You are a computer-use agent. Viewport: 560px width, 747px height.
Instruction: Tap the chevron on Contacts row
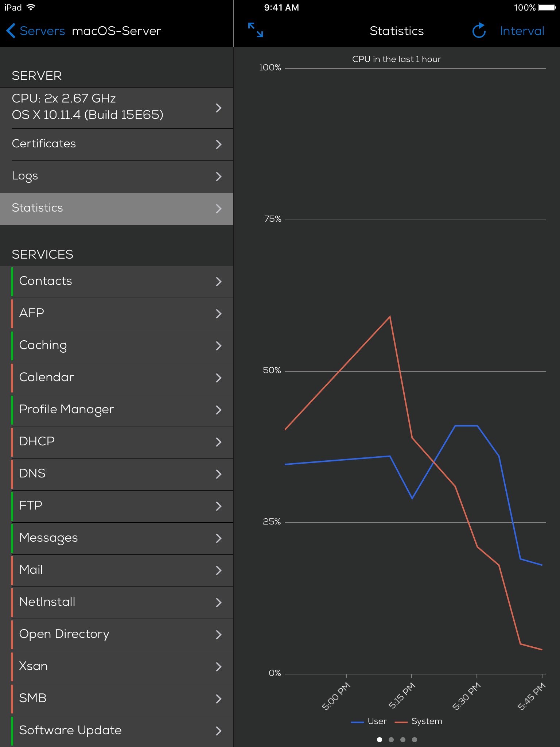[218, 282]
